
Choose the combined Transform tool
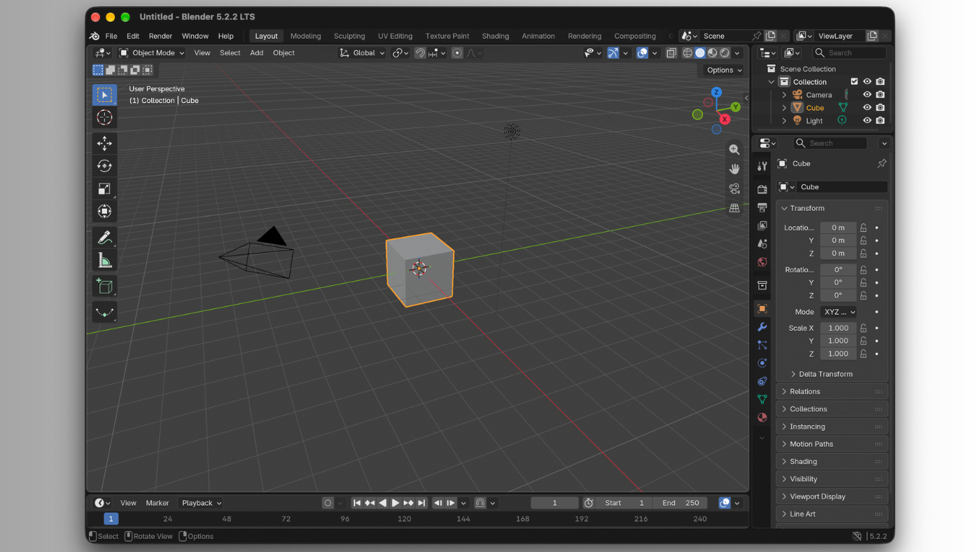pyautogui.click(x=104, y=211)
